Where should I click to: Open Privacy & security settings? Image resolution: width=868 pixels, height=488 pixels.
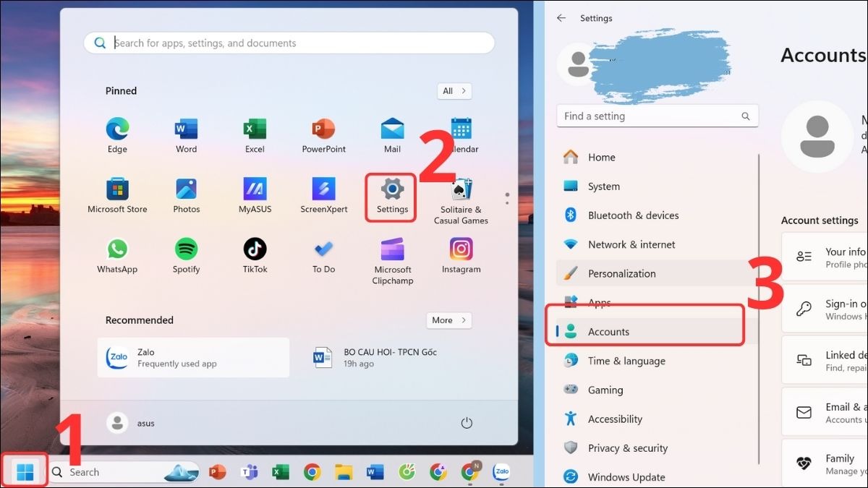(658, 448)
